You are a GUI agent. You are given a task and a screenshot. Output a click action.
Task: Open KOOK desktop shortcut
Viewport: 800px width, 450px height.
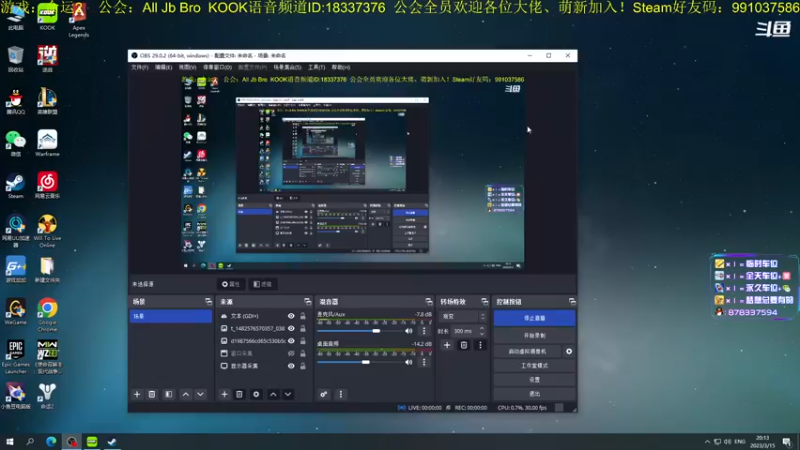click(47, 17)
